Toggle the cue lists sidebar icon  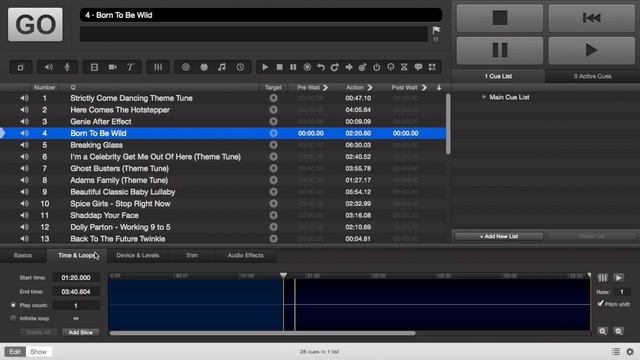click(x=616, y=351)
